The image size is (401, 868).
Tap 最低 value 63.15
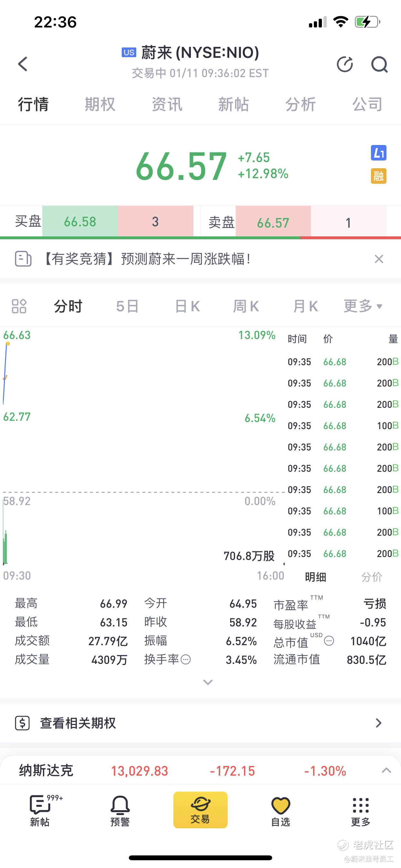coord(114,622)
